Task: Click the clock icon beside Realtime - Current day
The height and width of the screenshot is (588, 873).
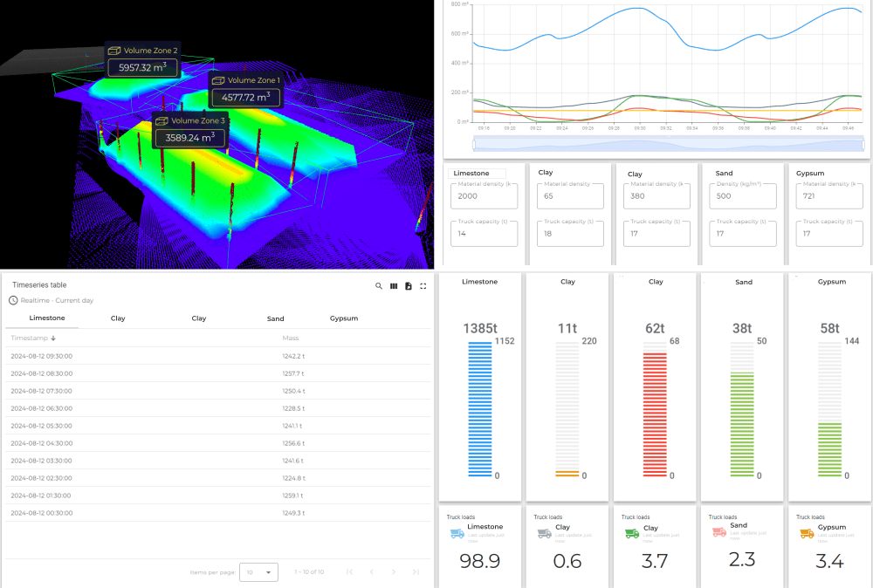Action: coord(13,300)
